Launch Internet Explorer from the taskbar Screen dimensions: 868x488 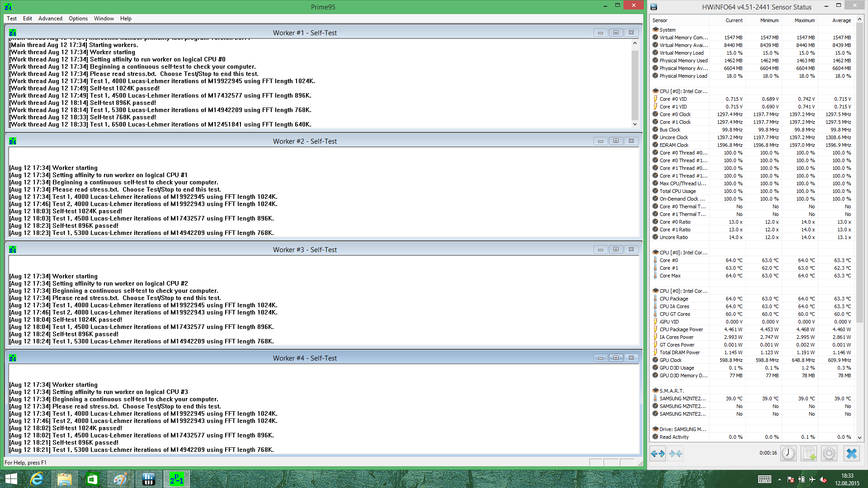pyautogui.click(x=37, y=479)
